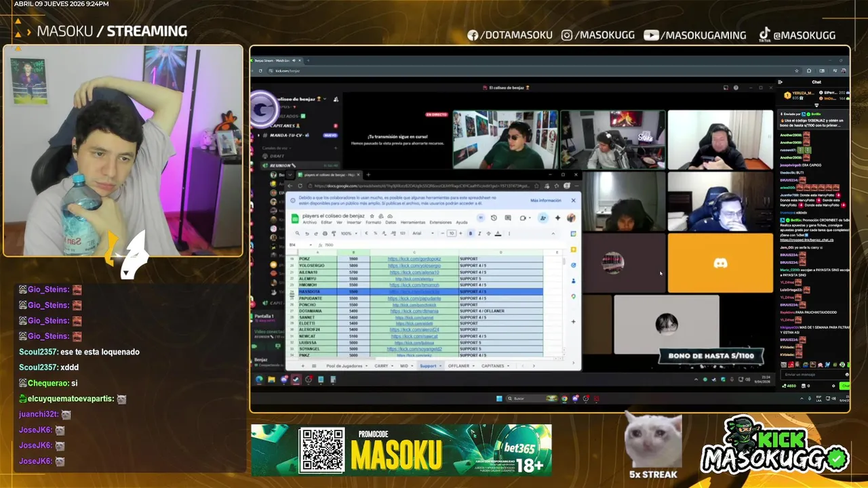Open the Meet camera dropdown in Sheets

530,218
